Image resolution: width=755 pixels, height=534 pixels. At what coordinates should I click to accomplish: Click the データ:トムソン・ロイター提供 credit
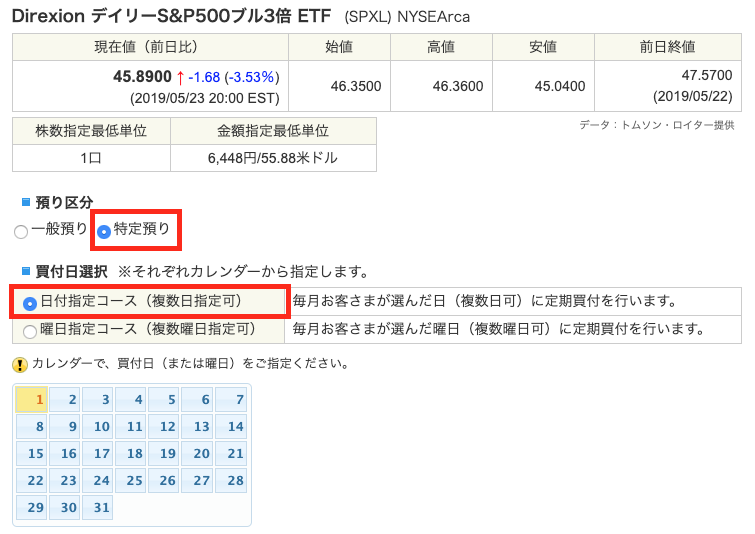pos(657,125)
